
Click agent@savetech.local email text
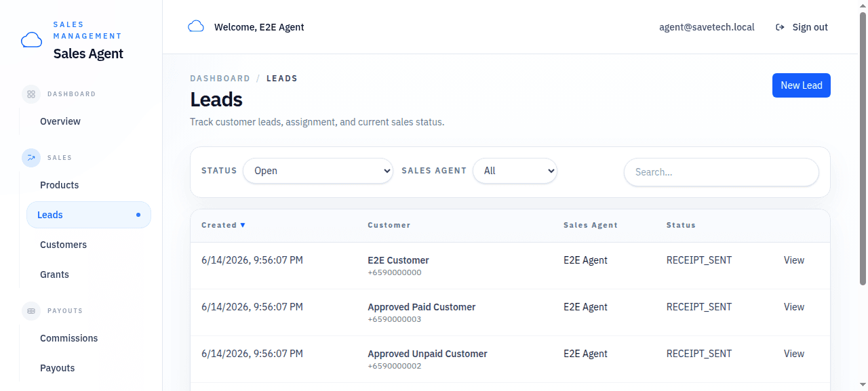[x=707, y=27]
